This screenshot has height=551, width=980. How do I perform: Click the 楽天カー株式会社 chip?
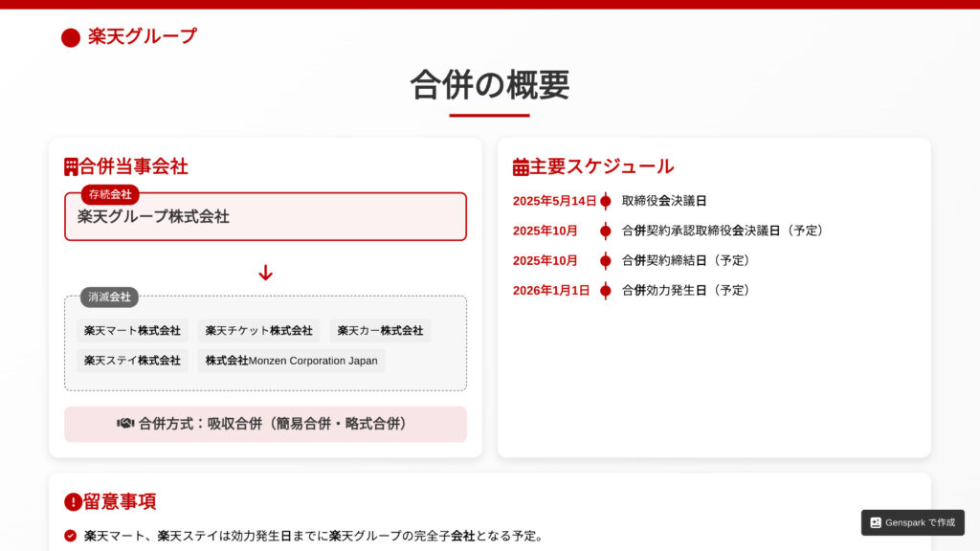(x=380, y=330)
